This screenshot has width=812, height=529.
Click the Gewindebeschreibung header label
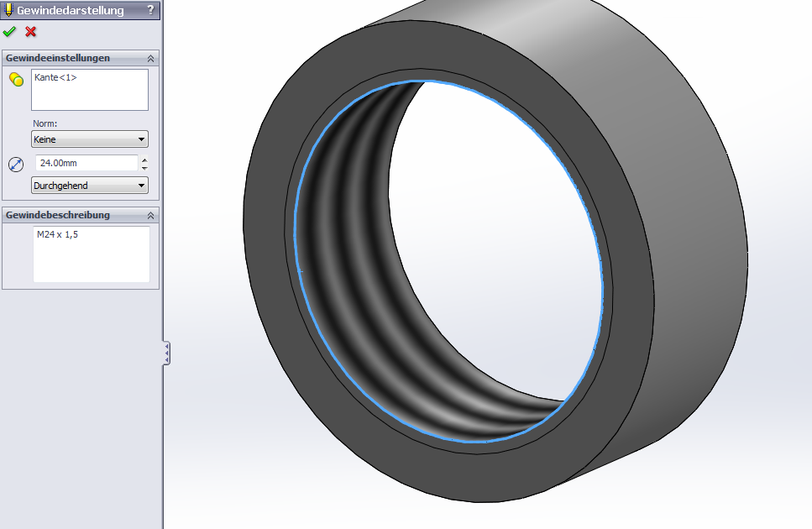click(58, 215)
